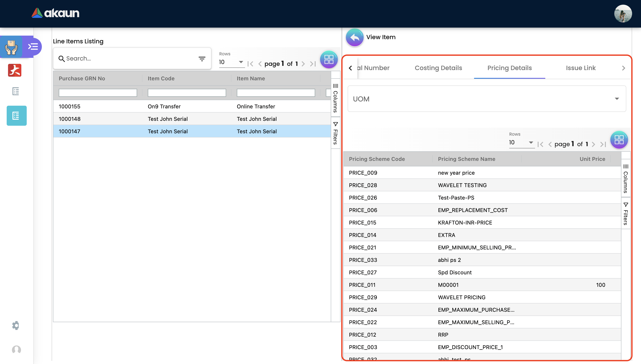The height and width of the screenshot is (364, 641).
Task: Click user profile avatar in top bar
Action: click(x=623, y=14)
